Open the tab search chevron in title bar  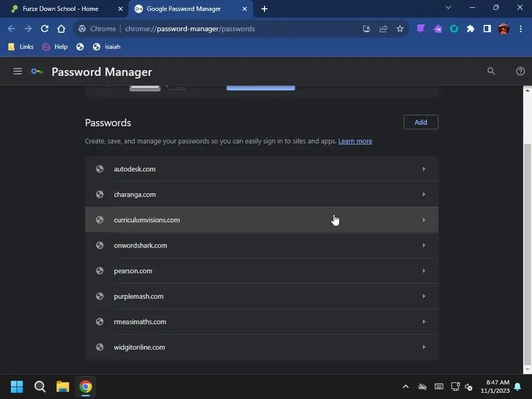[448, 7]
